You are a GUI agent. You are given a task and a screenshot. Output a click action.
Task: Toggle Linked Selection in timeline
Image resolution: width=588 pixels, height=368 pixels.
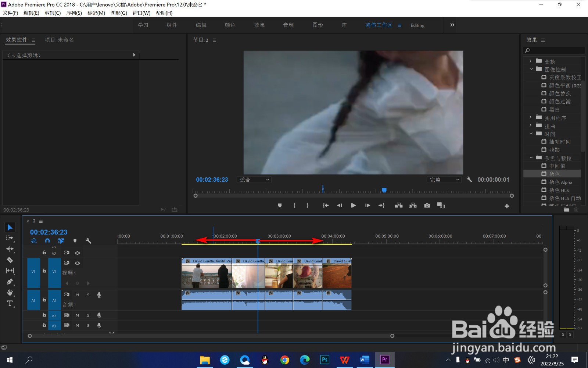[61, 241]
